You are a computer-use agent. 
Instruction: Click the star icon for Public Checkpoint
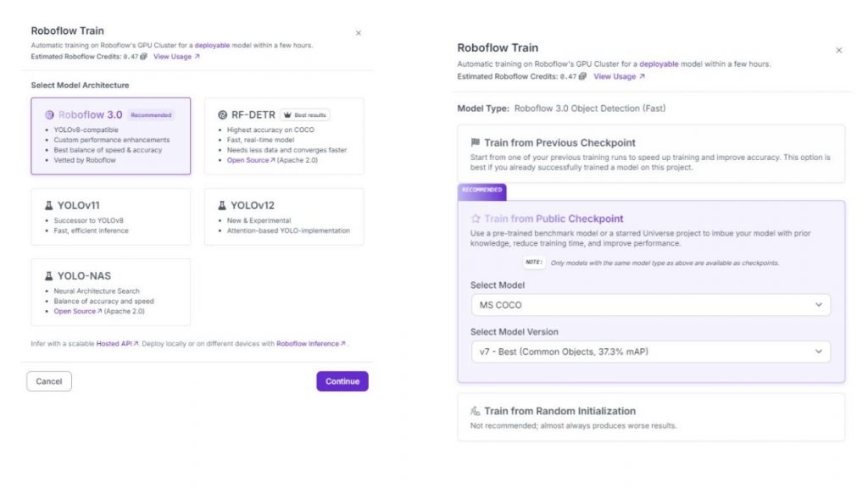(x=476, y=219)
